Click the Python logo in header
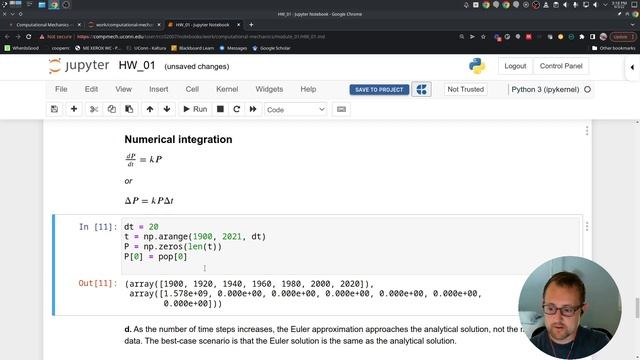 tap(477, 66)
